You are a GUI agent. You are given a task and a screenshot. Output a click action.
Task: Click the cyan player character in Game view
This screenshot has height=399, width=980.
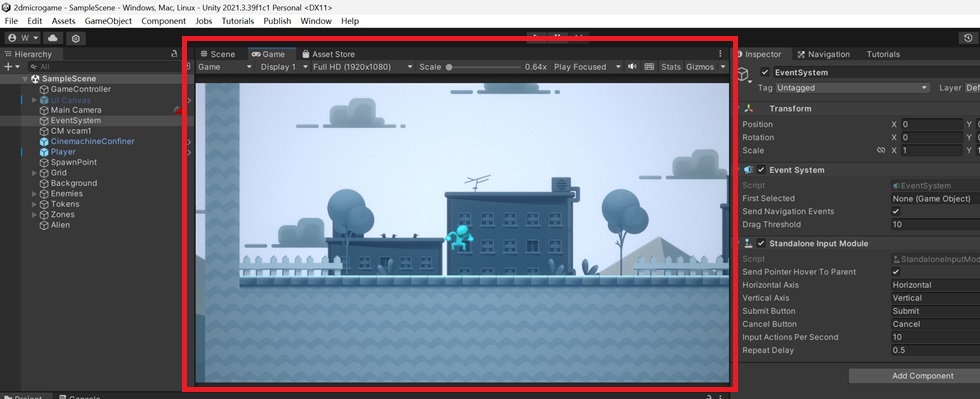[460, 238]
